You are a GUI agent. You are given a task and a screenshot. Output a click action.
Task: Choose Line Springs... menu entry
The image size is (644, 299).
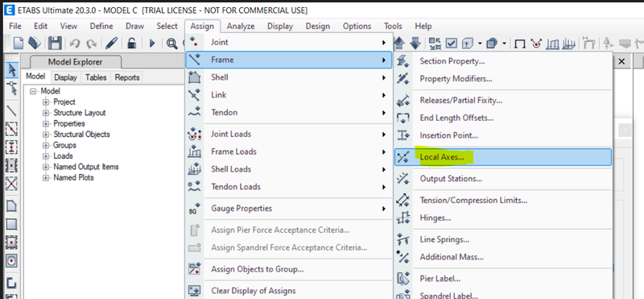click(502, 239)
